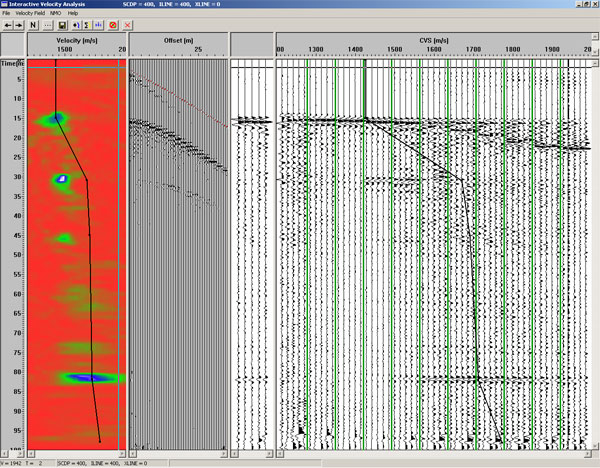Click the Offset (m) panel header
The width and height of the screenshot is (600, 468).
click(x=179, y=37)
